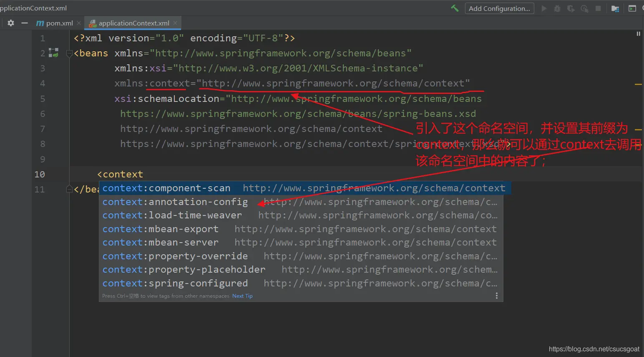
Task: Pick context:property-override suggestion
Action: [301, 256]
